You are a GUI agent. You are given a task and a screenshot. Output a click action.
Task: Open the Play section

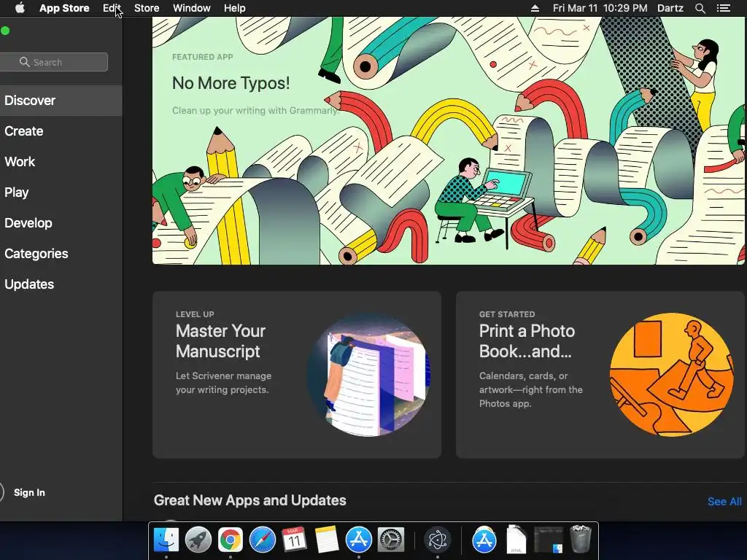[61, 192]
